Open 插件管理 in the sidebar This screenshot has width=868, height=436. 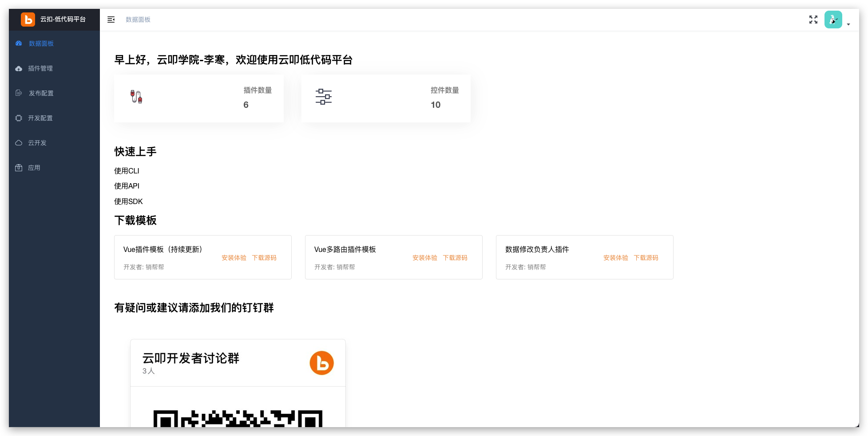tap(40, 68)
